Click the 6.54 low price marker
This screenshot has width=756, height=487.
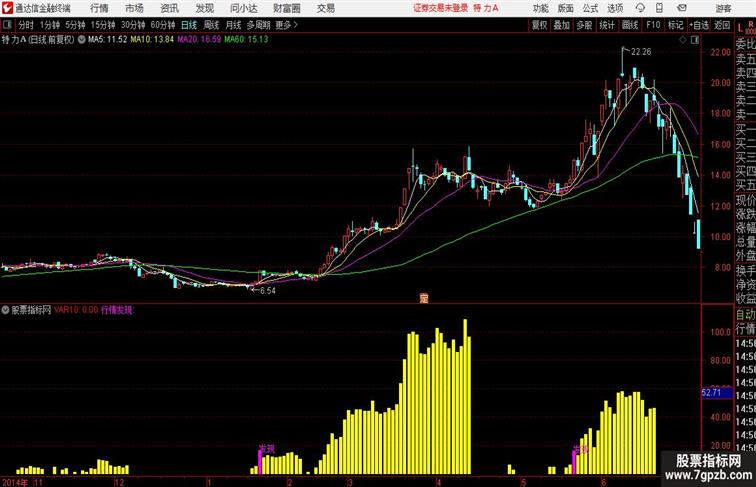268,291
